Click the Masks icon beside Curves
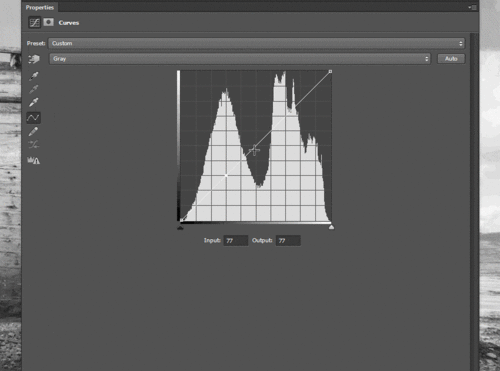Screen dimensions: 500x371 [x=49, y=22]
